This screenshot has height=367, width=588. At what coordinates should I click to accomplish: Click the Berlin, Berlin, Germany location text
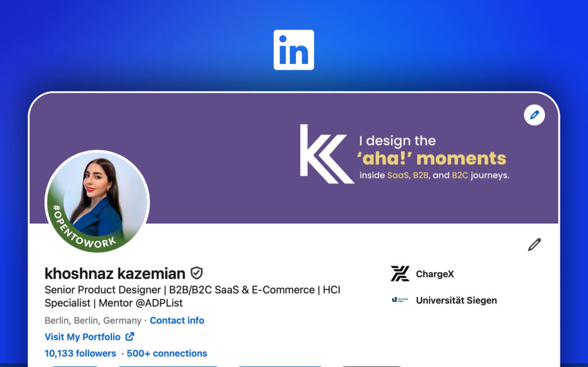click(x=93, y=320)
